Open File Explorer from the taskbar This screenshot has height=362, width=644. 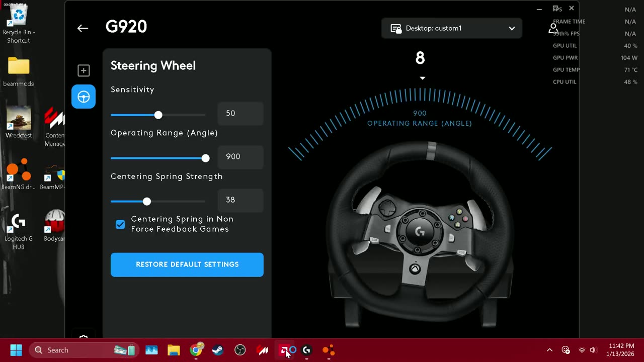pyautogui.click(x=174, y=350)
